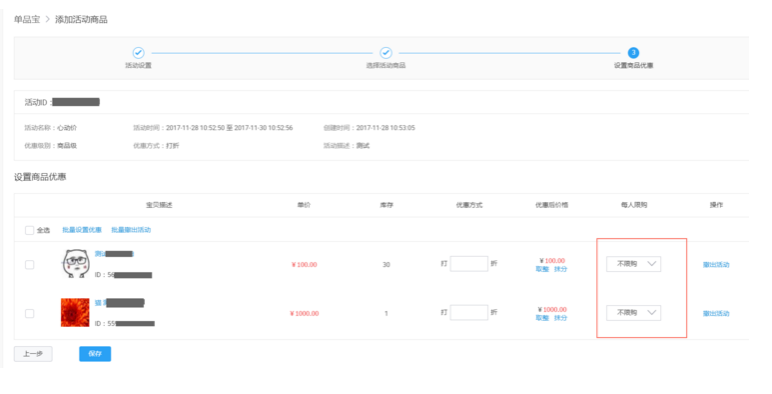The image size is (772, 394).
Task: Expand 不限购 dropdown for the ¥1000.00 product
Action: 633,313
